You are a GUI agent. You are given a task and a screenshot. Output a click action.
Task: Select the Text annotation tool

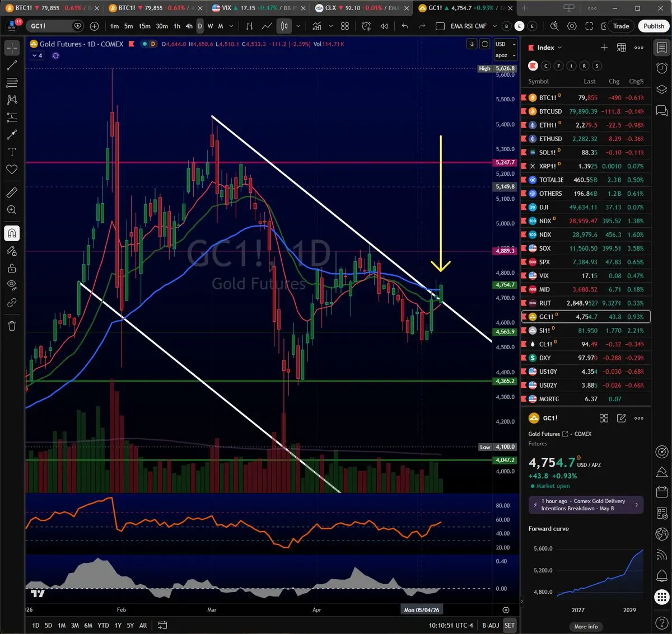[12, 152]
